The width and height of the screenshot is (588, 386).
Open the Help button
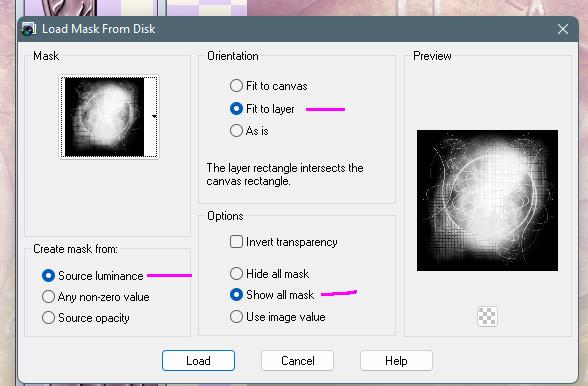(x=396, y=360)
